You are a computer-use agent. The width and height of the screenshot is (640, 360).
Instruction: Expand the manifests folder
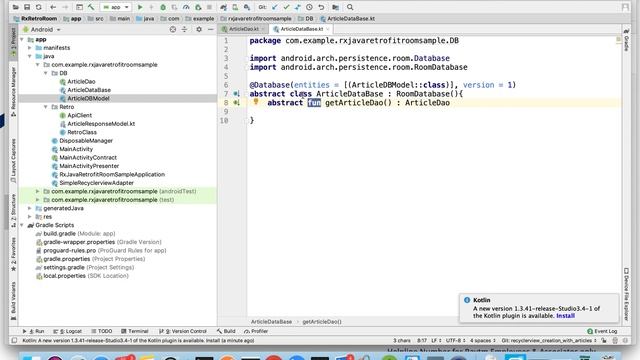click(30, 48)
